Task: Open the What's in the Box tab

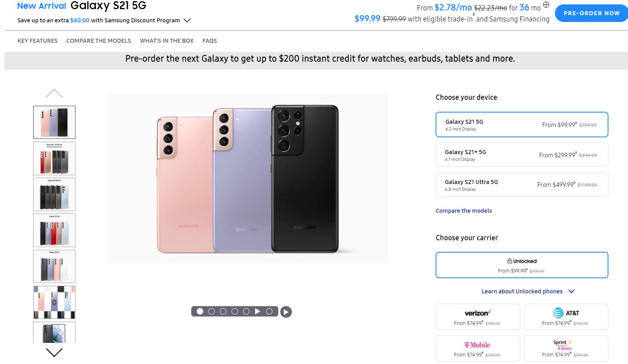Action: (166, 41)
